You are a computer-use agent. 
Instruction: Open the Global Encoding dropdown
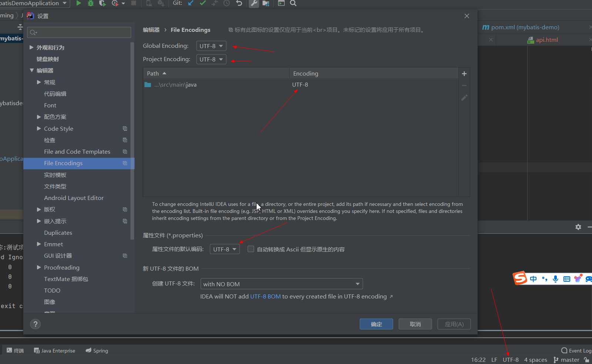pos(211,46)
